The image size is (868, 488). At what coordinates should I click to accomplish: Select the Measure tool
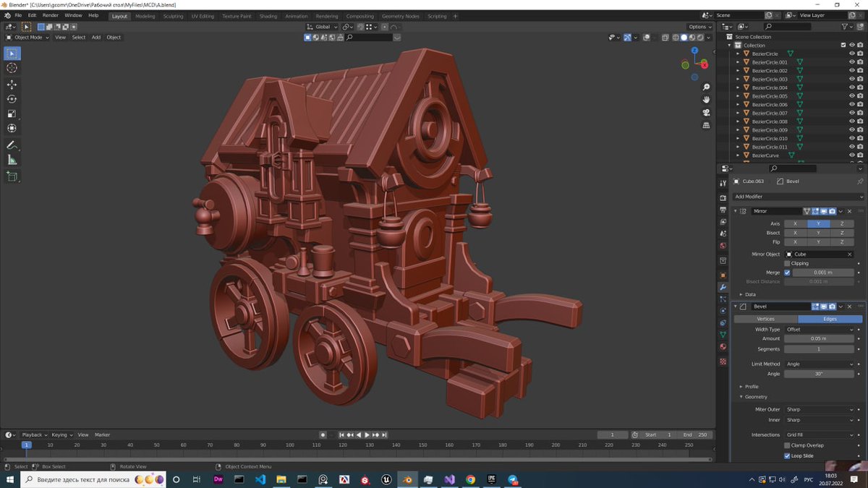[x=12, y=160]
